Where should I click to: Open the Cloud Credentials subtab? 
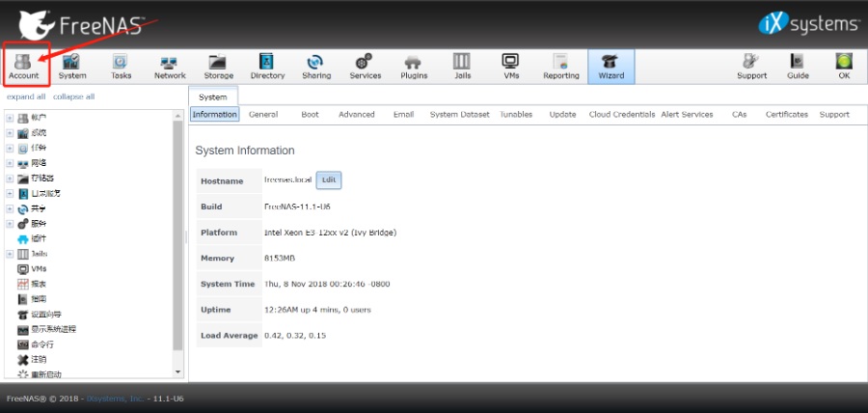(x=622, y=114)
